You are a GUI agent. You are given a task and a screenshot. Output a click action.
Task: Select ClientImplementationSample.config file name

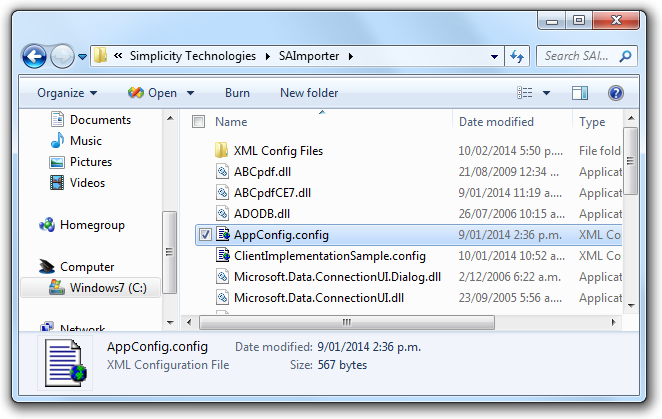330,256
